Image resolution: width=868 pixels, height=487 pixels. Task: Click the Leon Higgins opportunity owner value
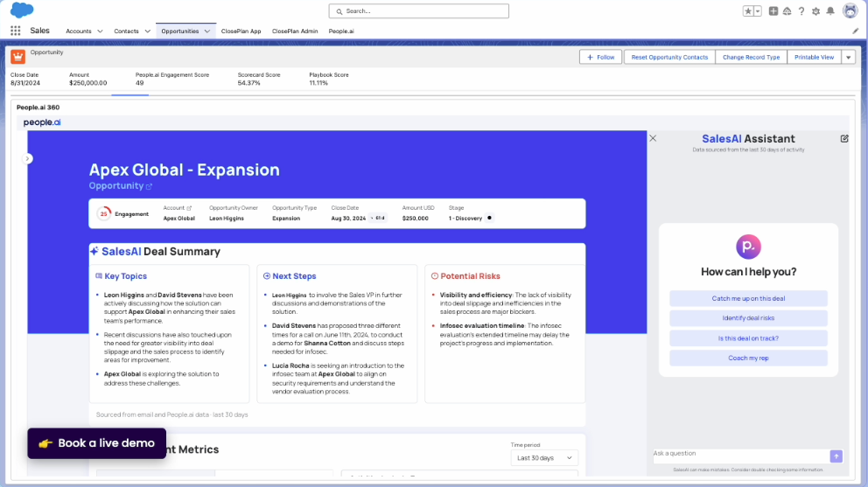[227, 219]
